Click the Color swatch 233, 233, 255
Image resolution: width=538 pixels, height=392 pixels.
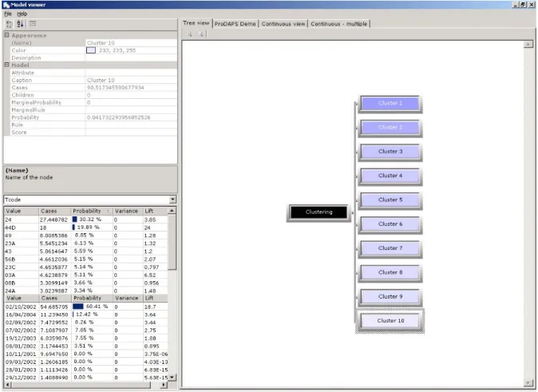[x=91, y=50]
